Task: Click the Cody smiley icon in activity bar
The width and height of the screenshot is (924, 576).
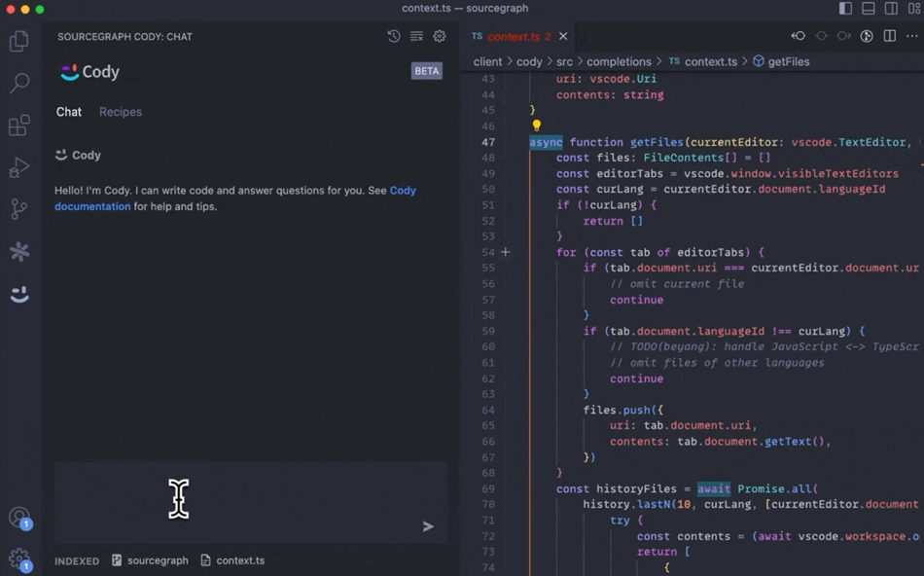Action: [x=18, y=294]
